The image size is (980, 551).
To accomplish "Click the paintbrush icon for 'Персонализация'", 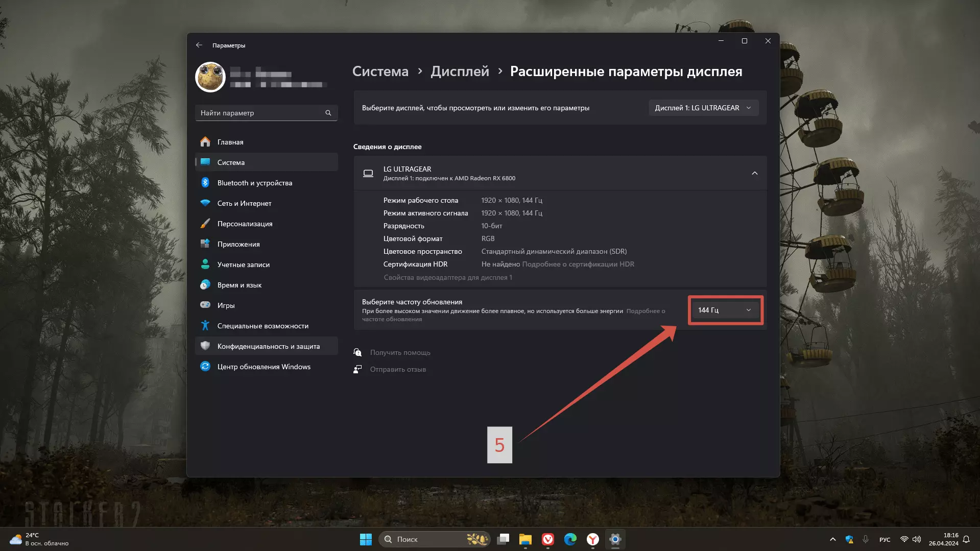I will click(x=205, y=223).
